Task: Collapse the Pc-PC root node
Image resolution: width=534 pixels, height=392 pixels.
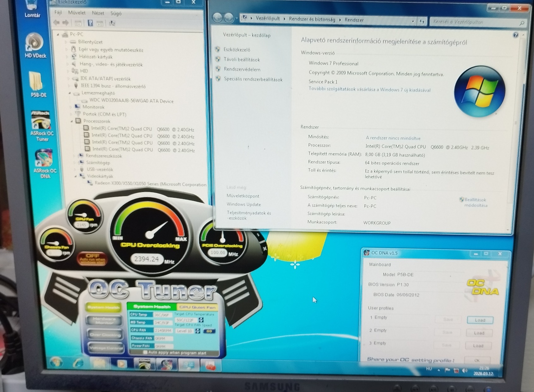Action: click(x=58, y=34)
